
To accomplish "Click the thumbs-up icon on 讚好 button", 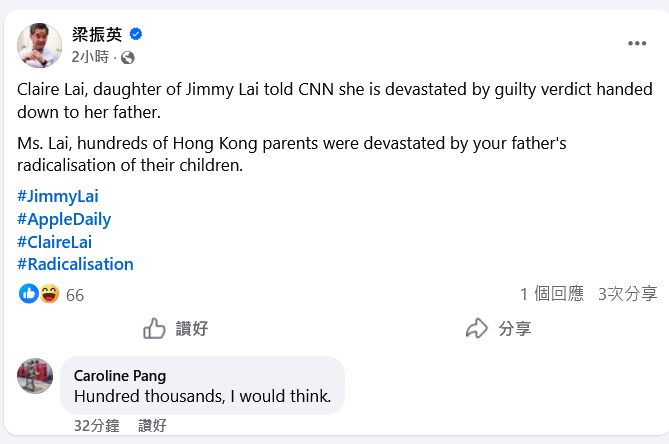I will pos(155,328).
